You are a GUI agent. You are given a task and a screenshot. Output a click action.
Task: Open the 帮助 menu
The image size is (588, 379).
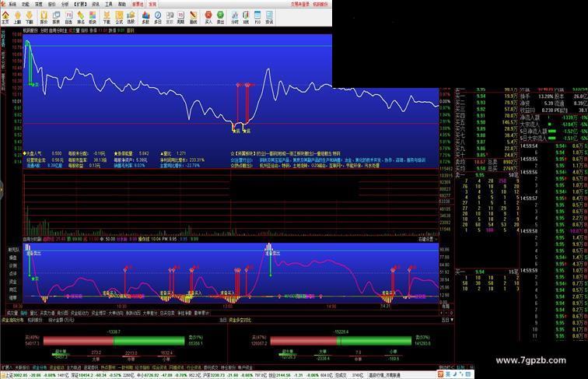122,4
